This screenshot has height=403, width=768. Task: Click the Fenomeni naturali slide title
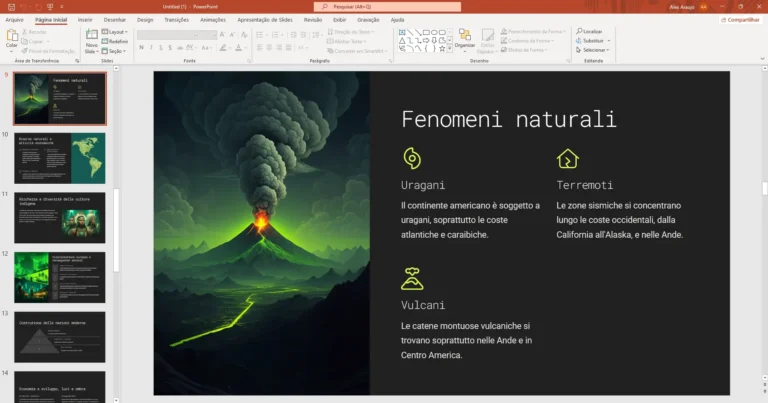[x=508, y=119]
